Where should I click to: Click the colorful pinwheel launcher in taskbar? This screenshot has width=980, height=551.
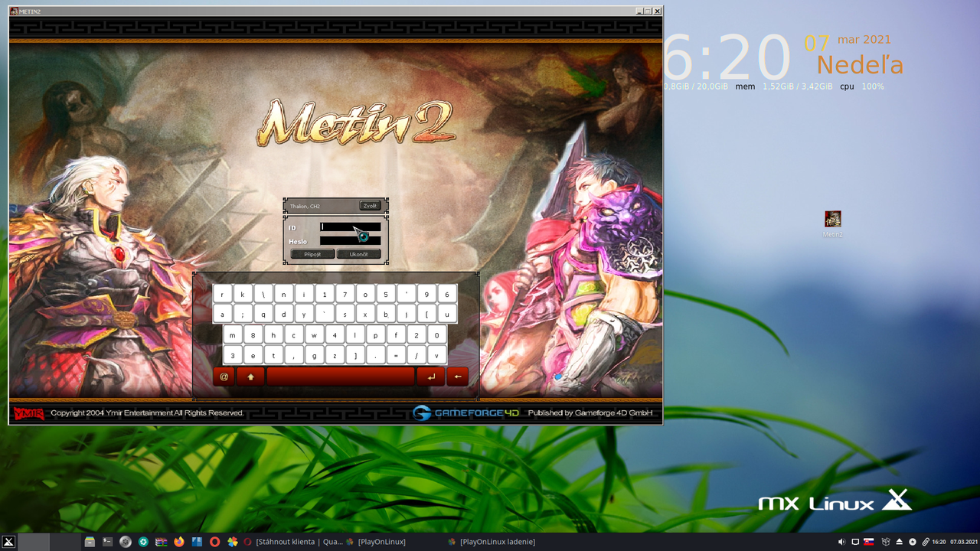233,542
